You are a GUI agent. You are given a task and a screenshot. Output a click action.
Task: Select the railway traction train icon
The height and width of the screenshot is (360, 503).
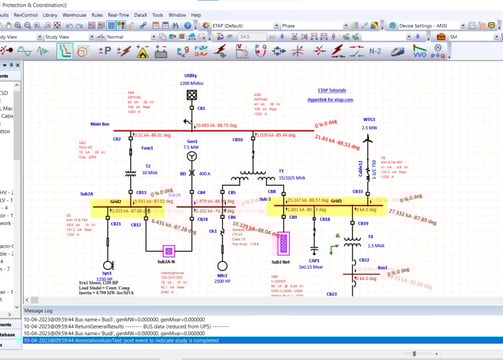[x=398, y=51]
